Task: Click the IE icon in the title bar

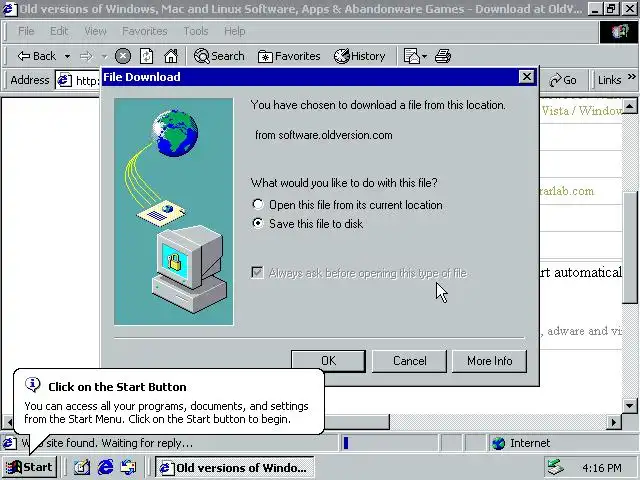Action: [x=9, y=9]
